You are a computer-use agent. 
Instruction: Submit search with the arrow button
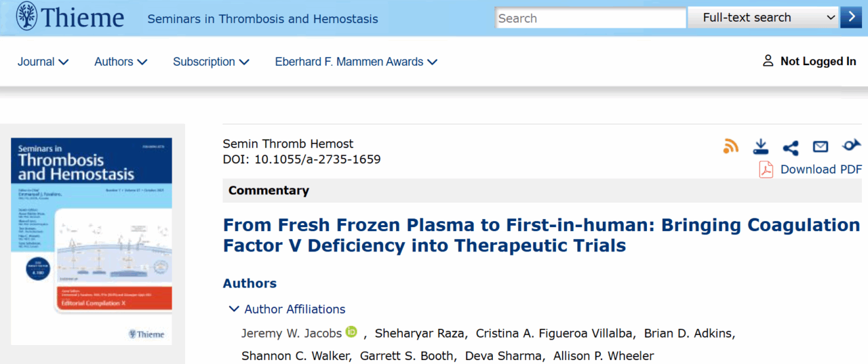coord(851,18)
